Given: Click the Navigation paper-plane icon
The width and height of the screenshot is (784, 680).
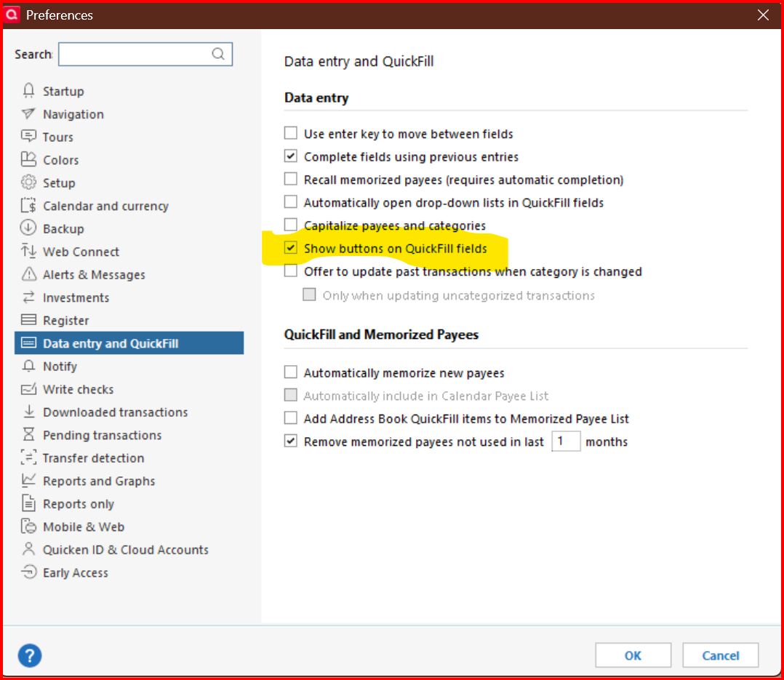Looking at the screenshot, I should 28,114.
